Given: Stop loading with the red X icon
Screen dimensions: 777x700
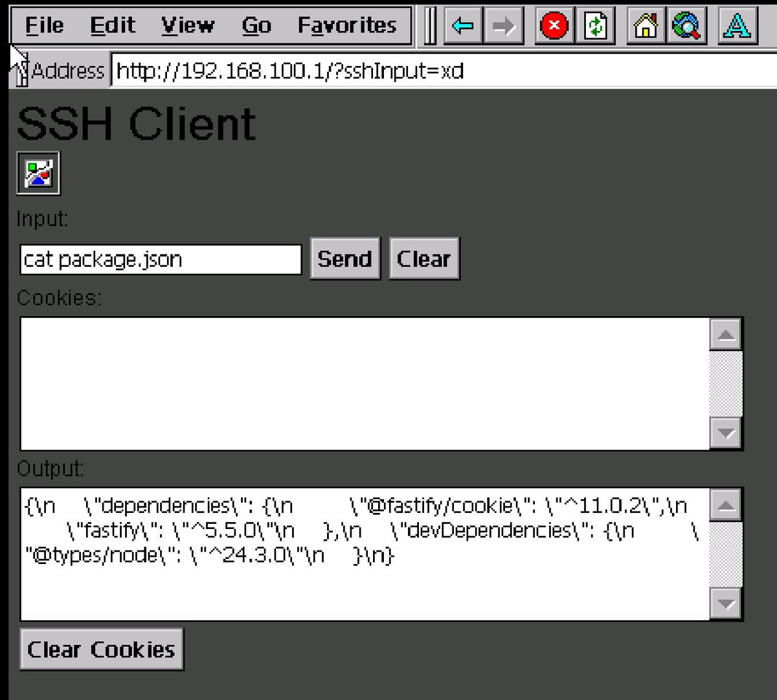Looking at the screenshot, I should click(554, 26).
